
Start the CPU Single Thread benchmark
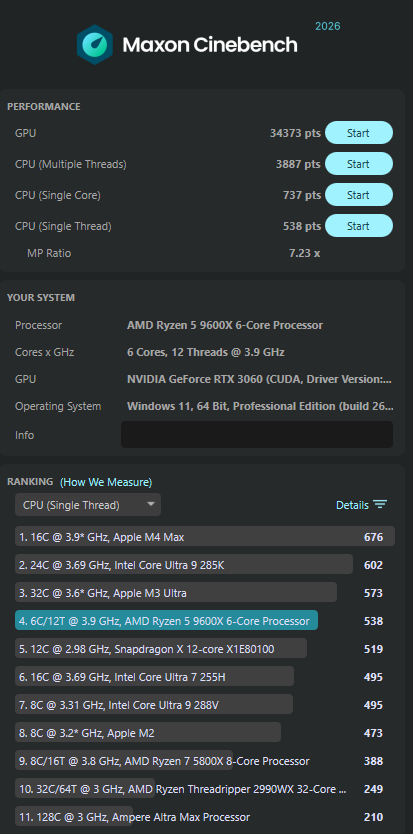click(359, 226)
